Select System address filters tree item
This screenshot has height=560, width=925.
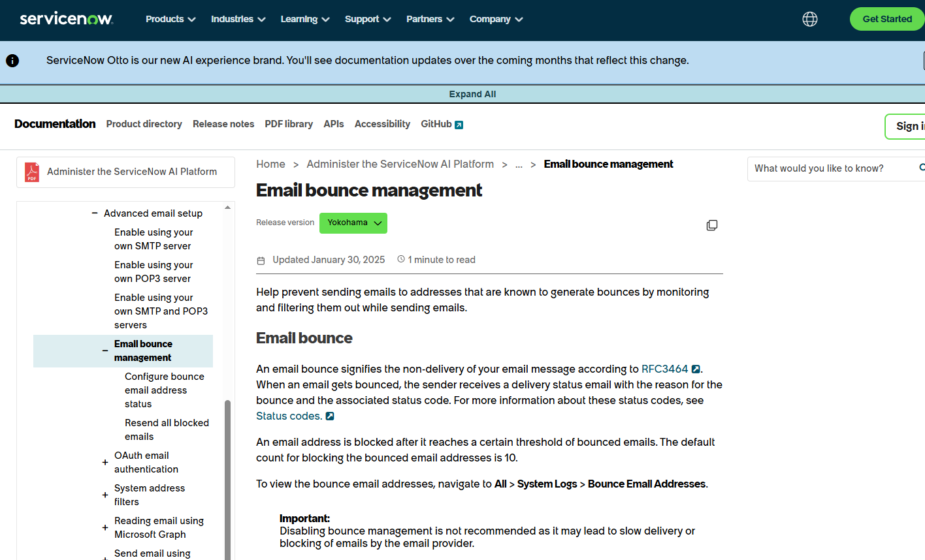coord(150,495)
